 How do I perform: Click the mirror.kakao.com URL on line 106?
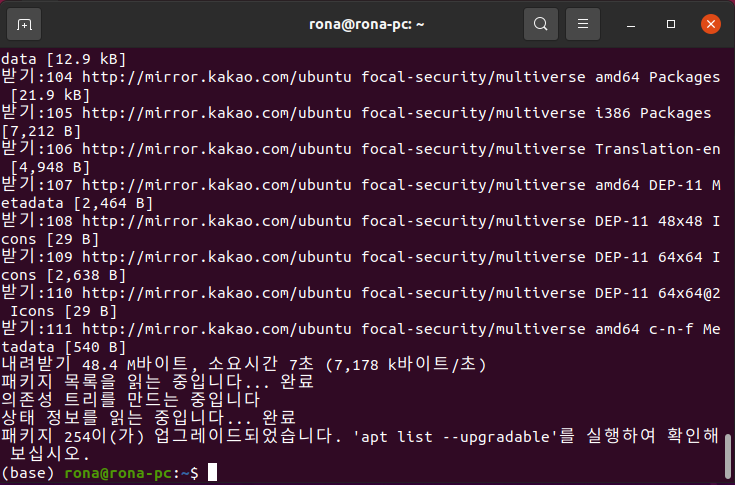point(217,149)
